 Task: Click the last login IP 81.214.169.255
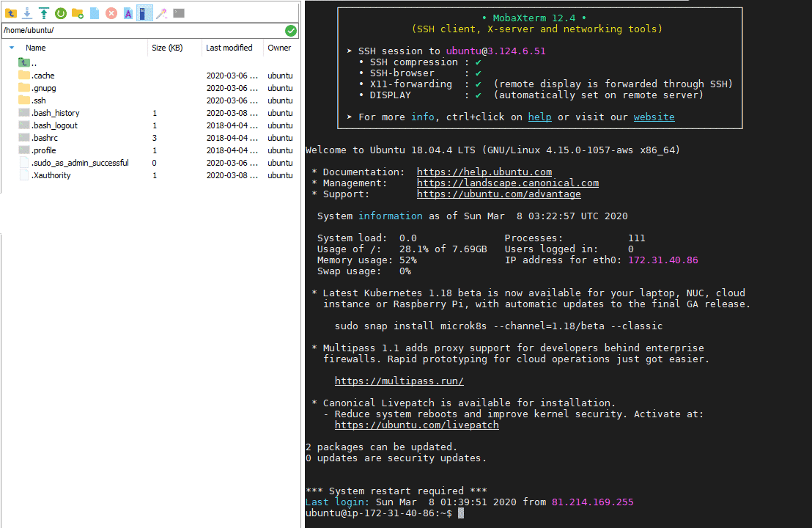592,502
